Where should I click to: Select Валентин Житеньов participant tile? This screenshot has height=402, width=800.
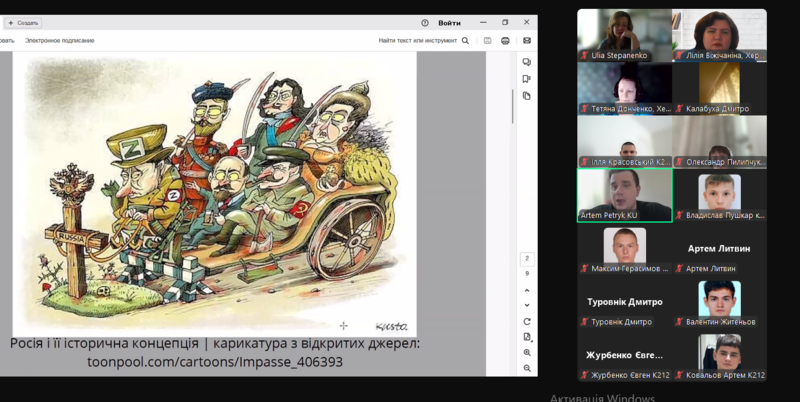(x=719, y=303)
